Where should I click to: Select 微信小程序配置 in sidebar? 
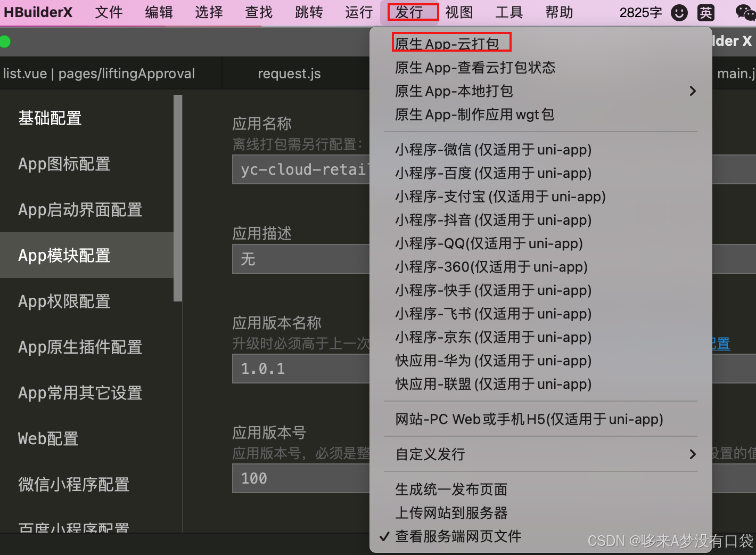pyautogui.click(x=73, y=484)
